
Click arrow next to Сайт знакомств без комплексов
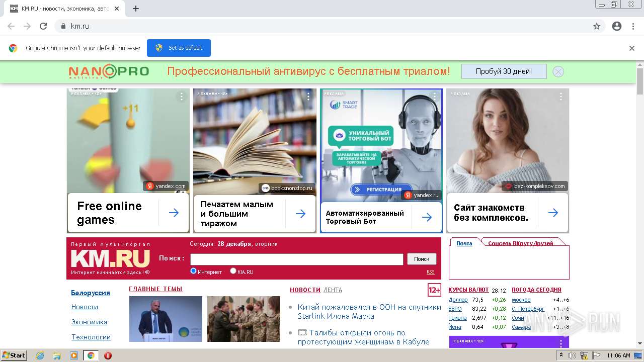[553, 213]
